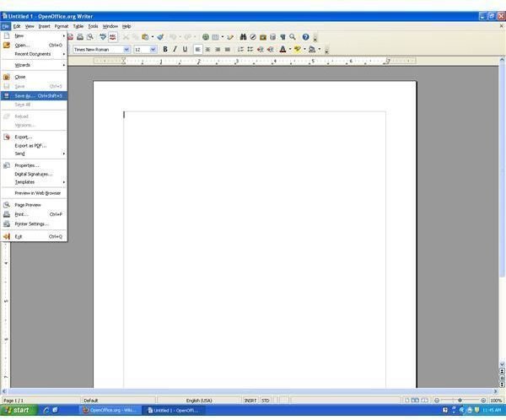The image size is (506, 420).
Task: Click the zoom out minus icon in status bar
Action: [437, 401]
